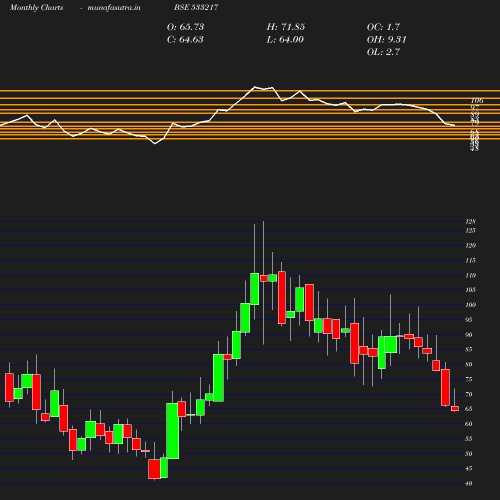Viewport: 500px width, 500px height.
Task: Click the last small red candle near 65
Action: coord(455,409)
